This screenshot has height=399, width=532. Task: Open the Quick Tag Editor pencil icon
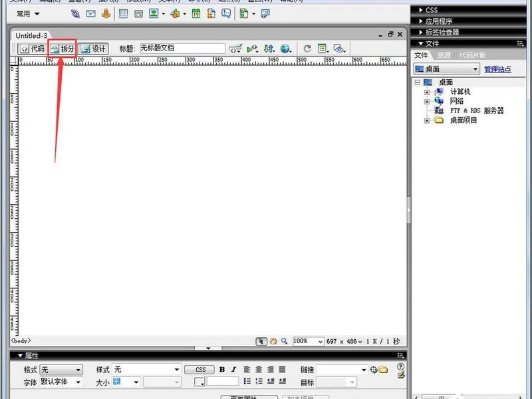401,375
